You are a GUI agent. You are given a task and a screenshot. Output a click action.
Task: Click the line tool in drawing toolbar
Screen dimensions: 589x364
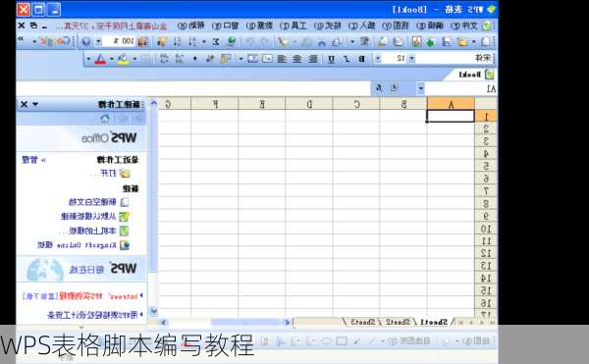point(371,341)
